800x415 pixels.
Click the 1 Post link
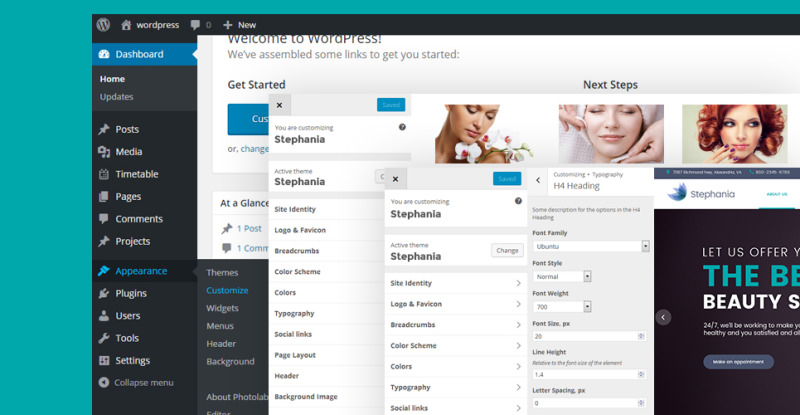(249, 229)
